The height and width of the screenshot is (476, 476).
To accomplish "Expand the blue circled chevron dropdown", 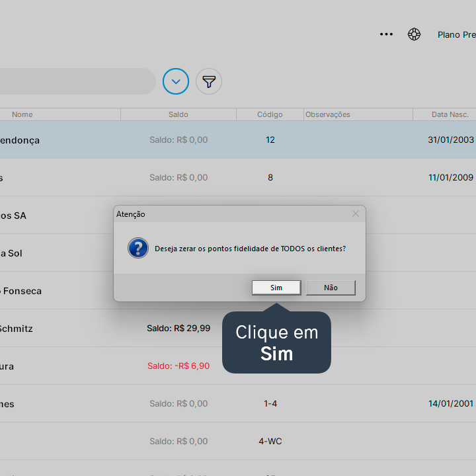I will pyautogui.click(x=176, y=81).
